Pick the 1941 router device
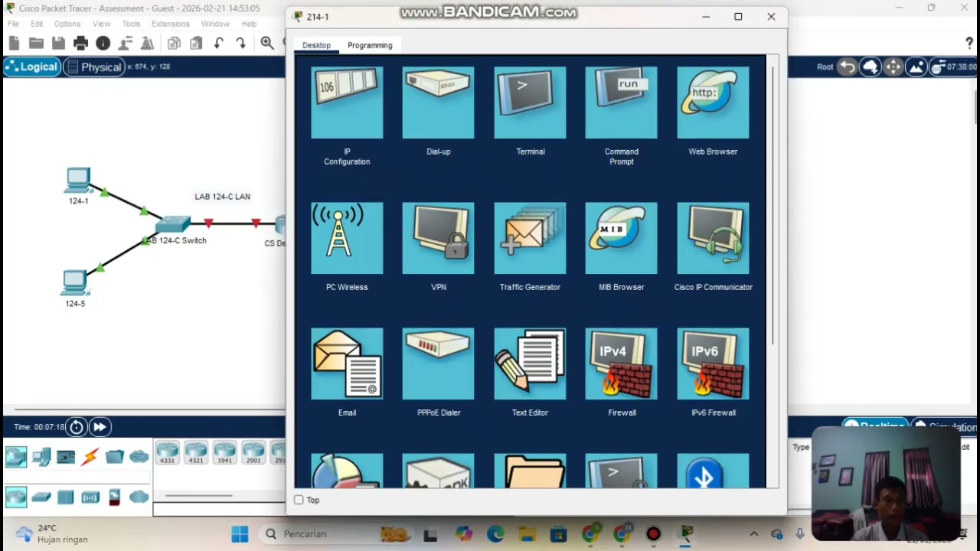Viewport: 980px width, 551px height. [224, 452]
